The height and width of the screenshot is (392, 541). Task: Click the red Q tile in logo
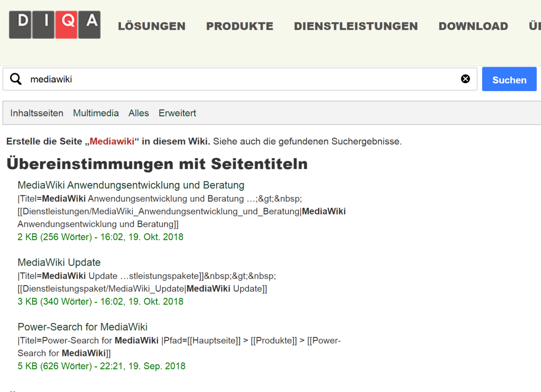66,25
